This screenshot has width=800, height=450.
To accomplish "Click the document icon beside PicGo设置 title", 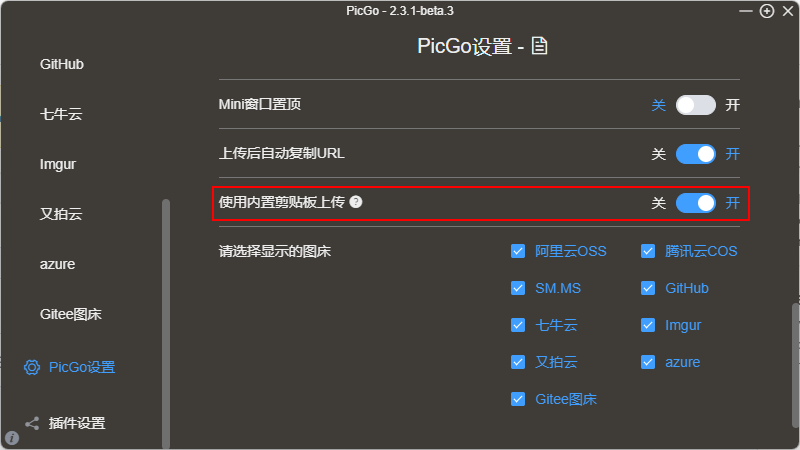I will (540, 46).
